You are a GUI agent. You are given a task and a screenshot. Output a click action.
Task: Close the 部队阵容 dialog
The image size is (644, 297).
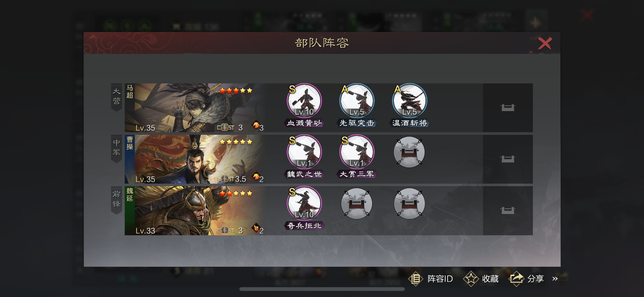pos(545,43)
